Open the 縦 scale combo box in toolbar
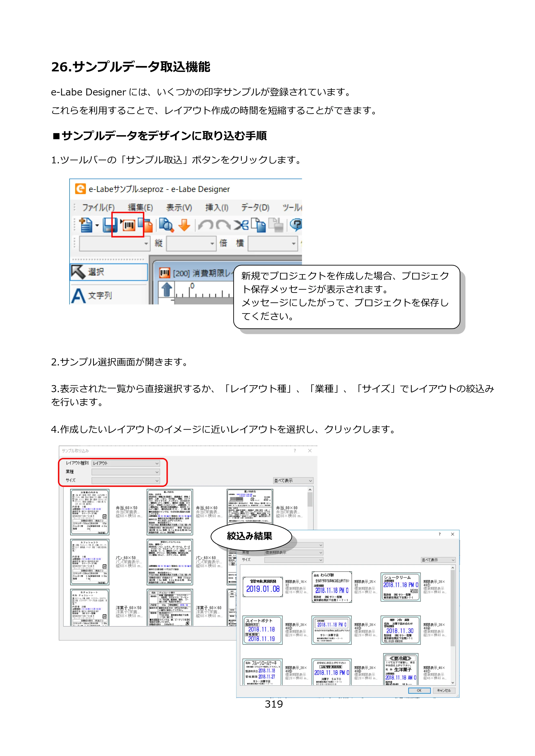 click(x=192, y=244)
